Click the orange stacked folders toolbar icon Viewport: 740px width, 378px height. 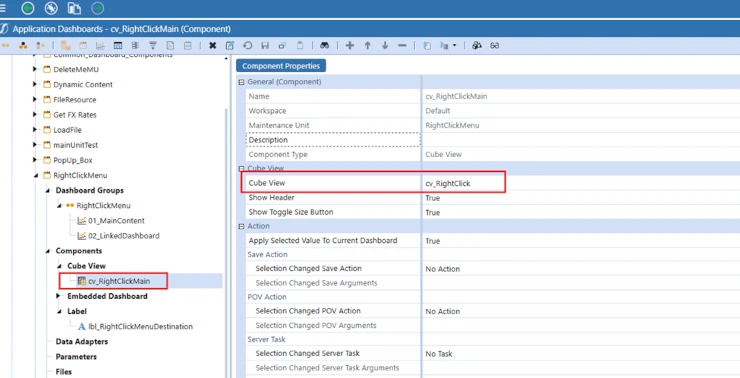tap(65, 46)
